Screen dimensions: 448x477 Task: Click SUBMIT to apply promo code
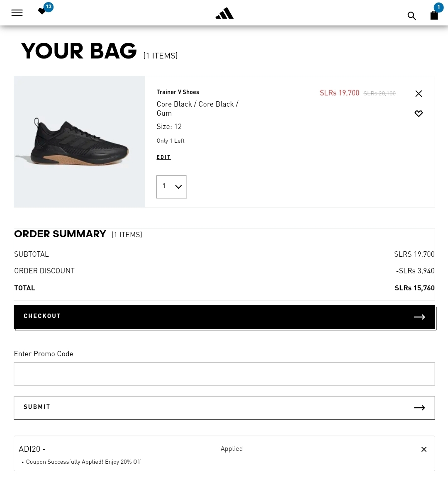[x=224, y=408]
